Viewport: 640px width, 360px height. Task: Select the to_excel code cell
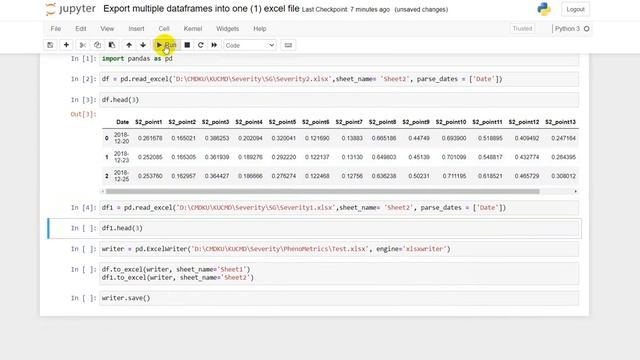(x=339, y=273)
